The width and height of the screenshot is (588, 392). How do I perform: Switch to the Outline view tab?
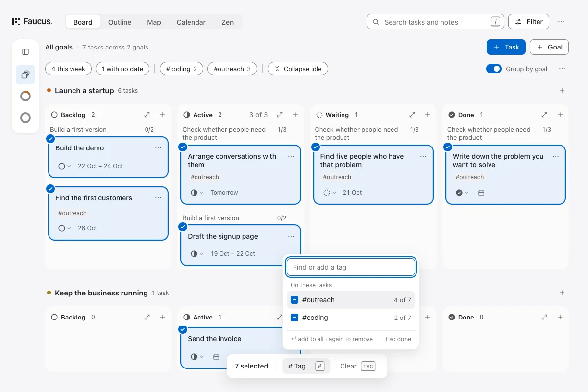click(120, 22)
